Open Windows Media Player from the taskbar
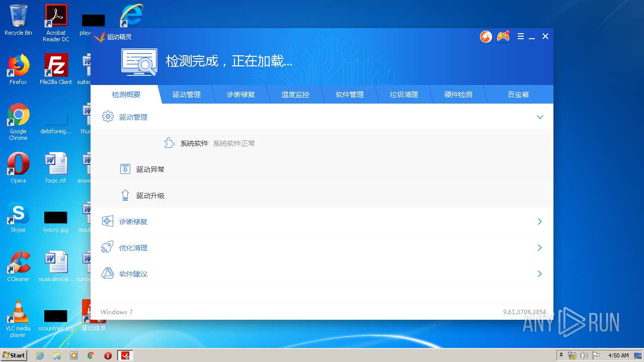 point(74,355)
